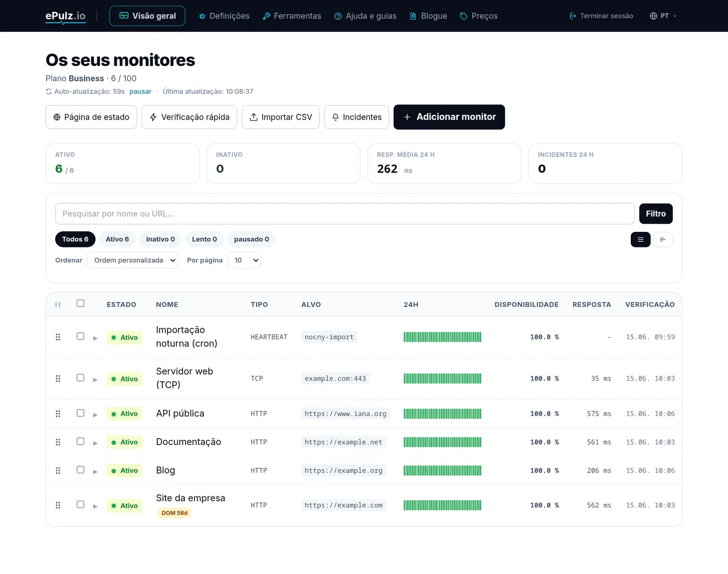The height and width of the screenshot is (574, 728).
Task: Click the Documentação monitor name
Action: [x=189, y=442]
